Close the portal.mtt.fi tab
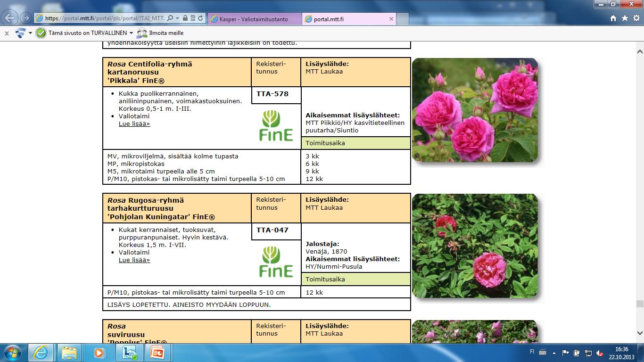Screen dimensions: 644x362 coord(391,19)
